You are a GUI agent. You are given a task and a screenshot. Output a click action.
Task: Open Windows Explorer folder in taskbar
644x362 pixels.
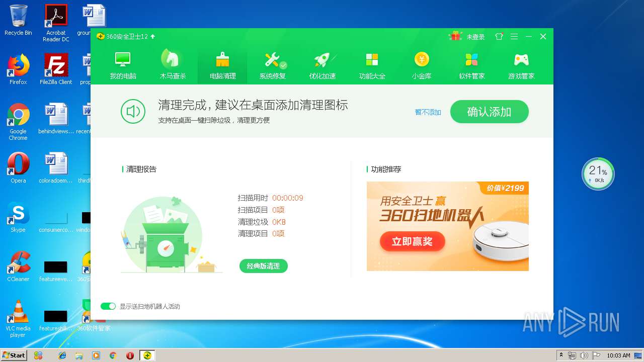coord(79,355)
